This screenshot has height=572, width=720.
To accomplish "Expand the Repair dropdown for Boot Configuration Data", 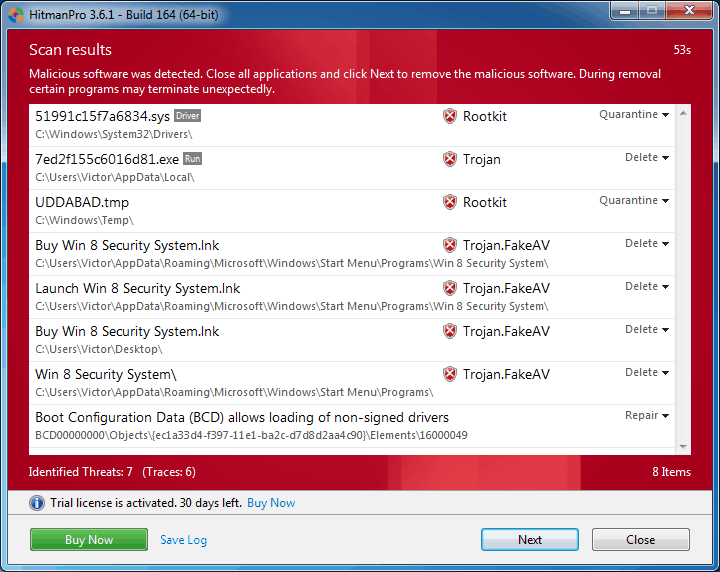I will (x=647, y=416).
